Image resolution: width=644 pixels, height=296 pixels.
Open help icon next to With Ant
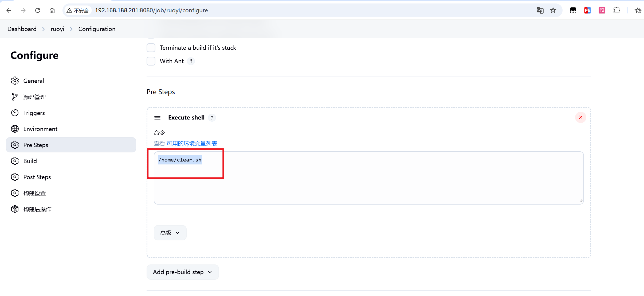[191, 61]
